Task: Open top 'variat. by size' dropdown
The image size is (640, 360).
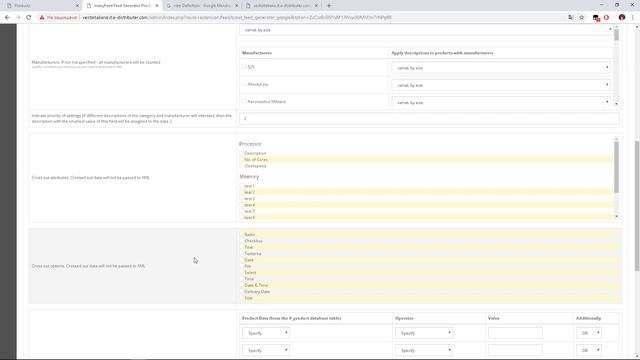Action: click(x=426, y=30)
